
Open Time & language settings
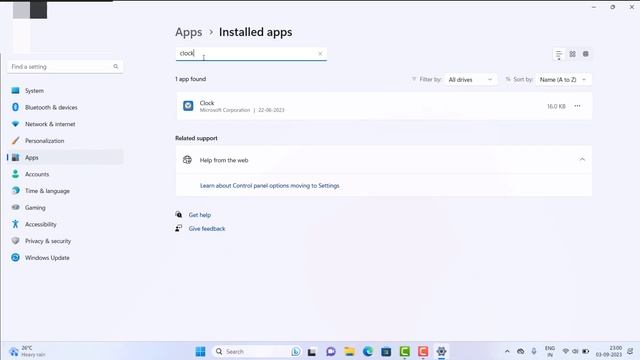point(65,191)
